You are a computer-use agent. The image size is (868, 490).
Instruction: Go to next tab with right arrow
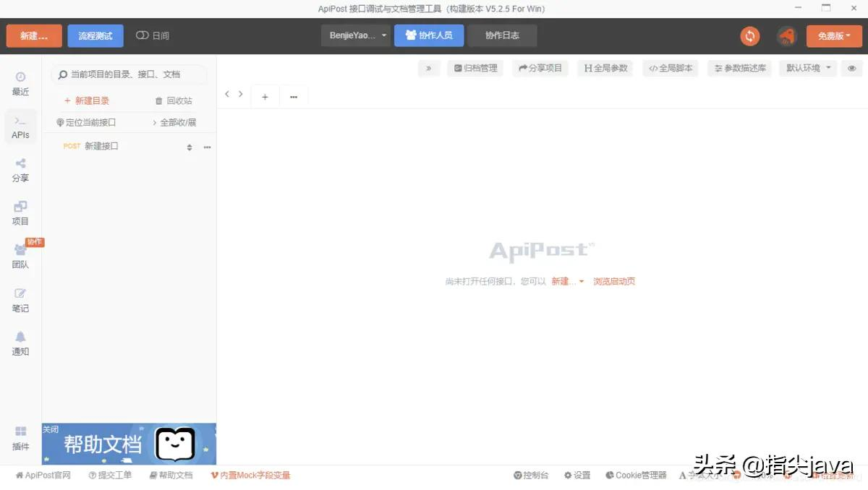point(241,95)
